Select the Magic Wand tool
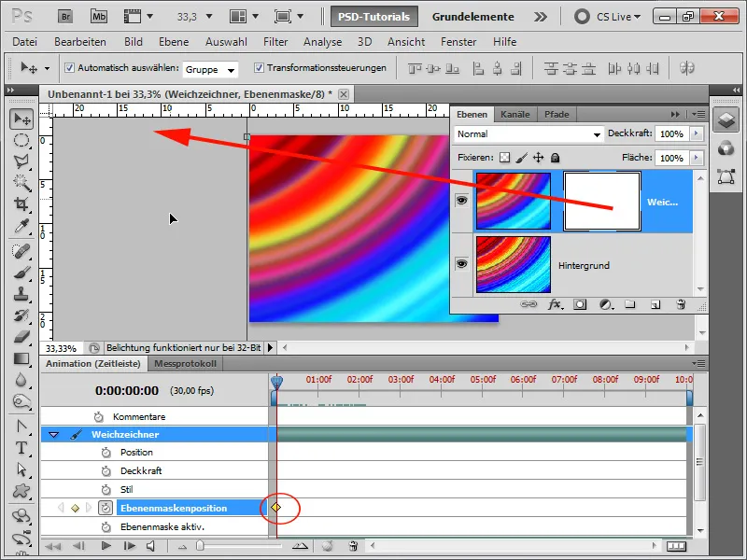Screen dimensions: 747x560 click(21, 183)
